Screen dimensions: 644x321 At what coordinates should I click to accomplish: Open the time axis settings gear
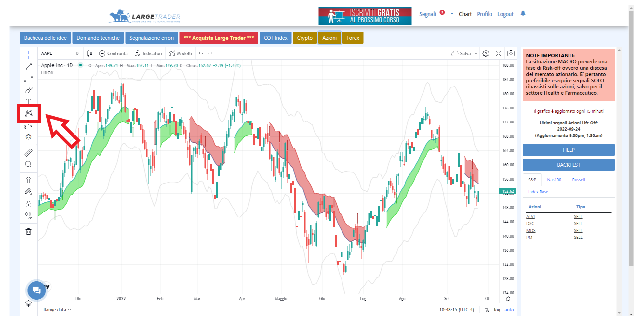pos(508,299)
